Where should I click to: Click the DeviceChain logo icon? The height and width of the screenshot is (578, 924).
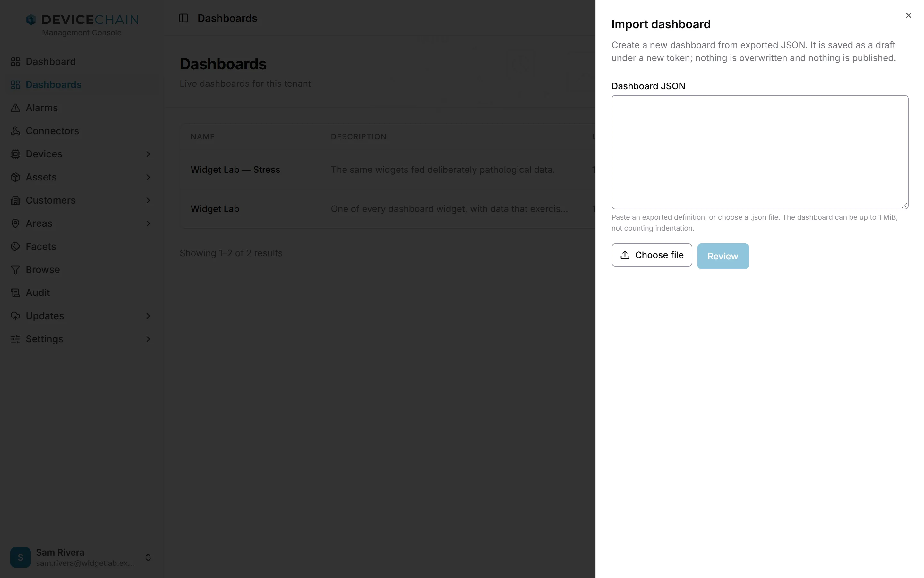coord(31,20)
